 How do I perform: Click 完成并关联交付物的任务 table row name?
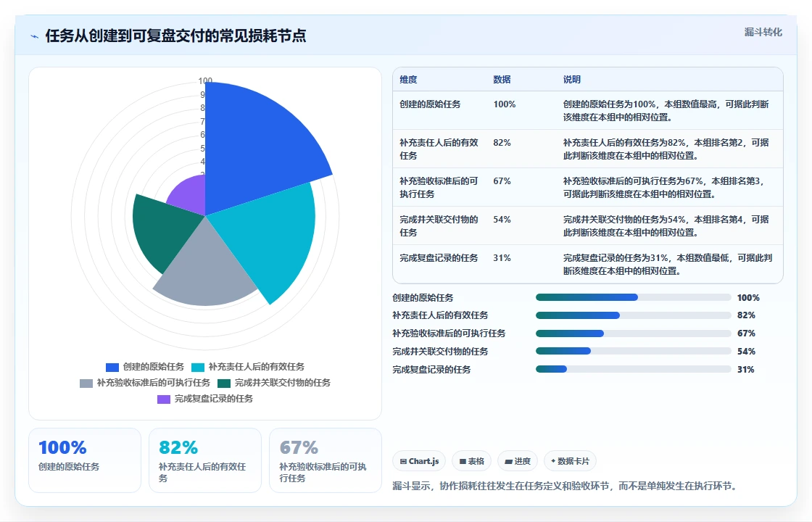point(439,225)
